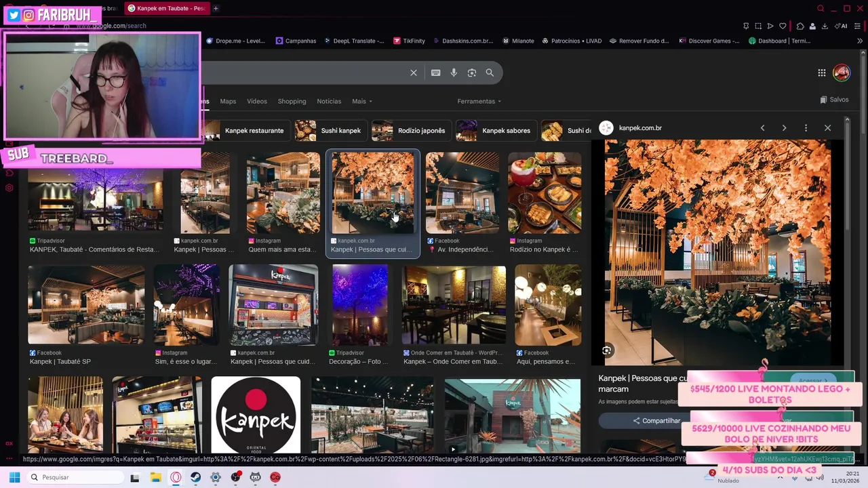Open Opera extensions cube icon
This screenshot has width=868, height=488.
click(x=800, y=26)
